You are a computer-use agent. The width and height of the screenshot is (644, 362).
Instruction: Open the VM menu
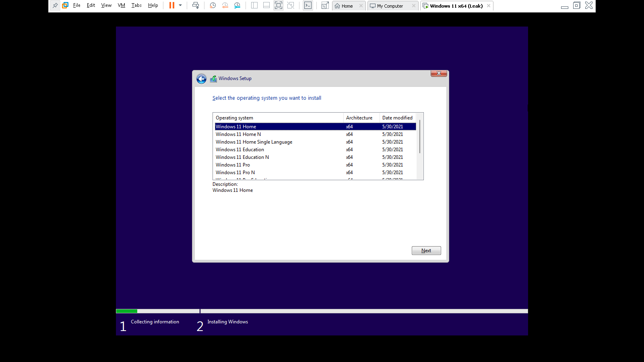pyautogui.click(x=121, y=6)
